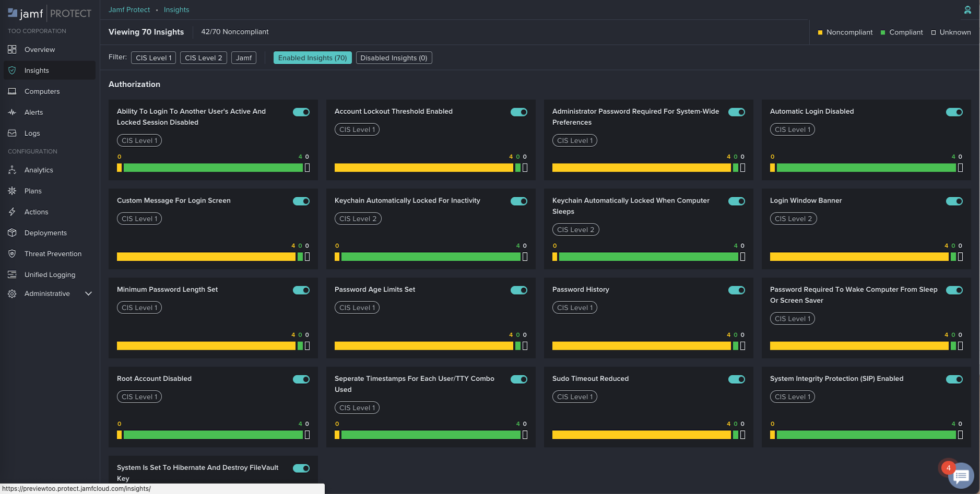Screen dimensions: 980x494
Task: Click compliance bar of Account Lockout Threshold card
Action: (431, 168)
